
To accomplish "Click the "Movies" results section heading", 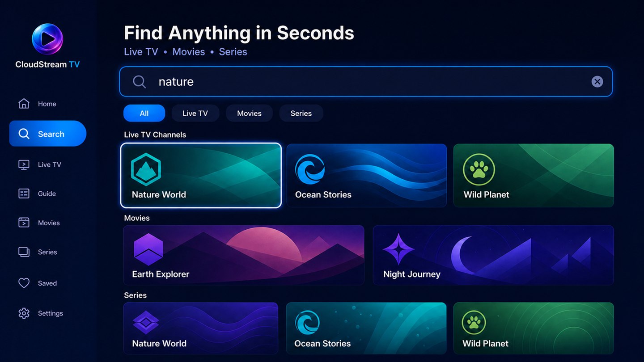I will pyautogui.click(x=137, y=218).
